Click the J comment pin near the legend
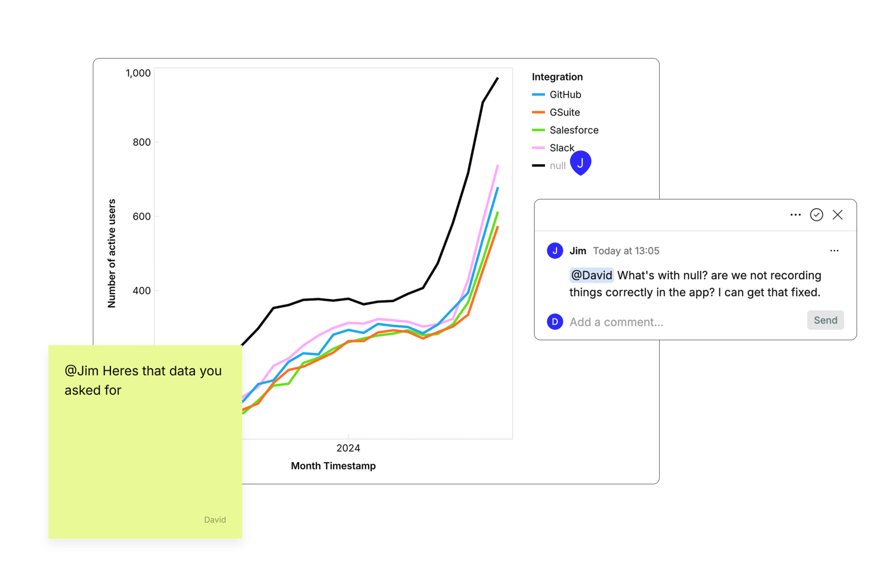Screen dimensions: 876x588 pyautogui.click(x=581, y=163)
